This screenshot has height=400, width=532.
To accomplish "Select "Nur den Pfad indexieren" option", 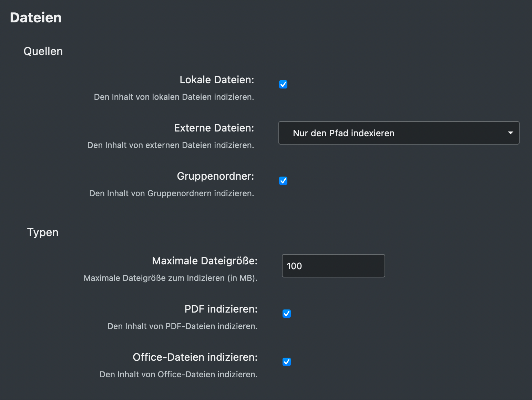I will (x=344, y=133).
